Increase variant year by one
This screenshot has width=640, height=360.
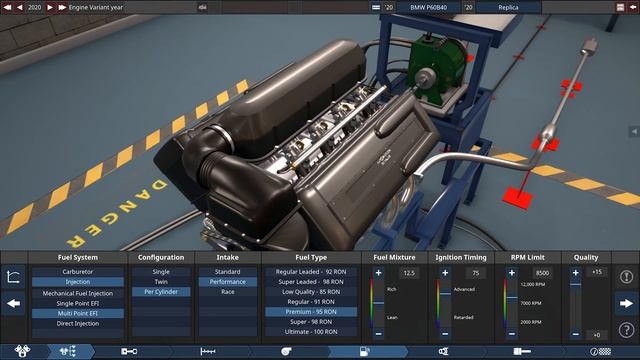50,7
